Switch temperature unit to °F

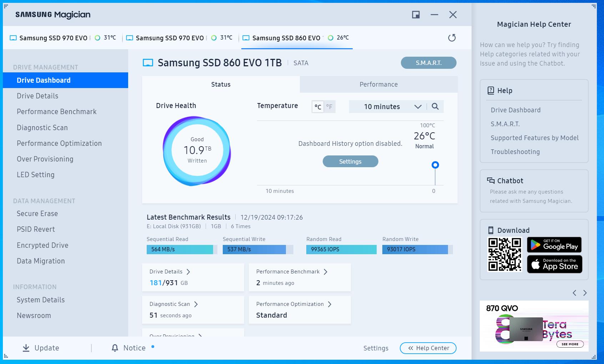[329, 107]
